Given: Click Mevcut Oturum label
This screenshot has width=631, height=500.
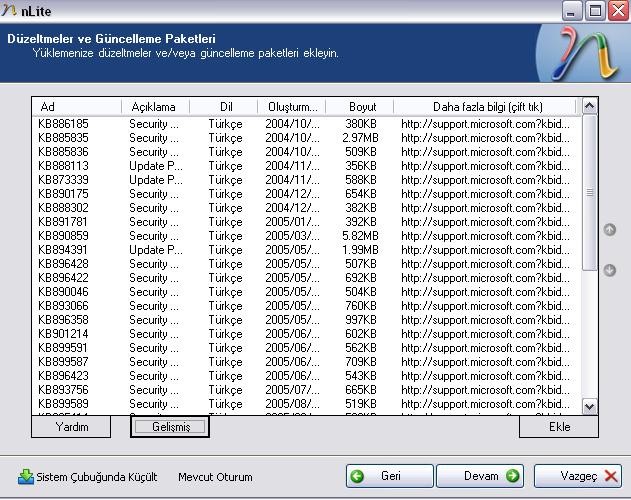Looking at the screenshot, I should tap(215, 477).
